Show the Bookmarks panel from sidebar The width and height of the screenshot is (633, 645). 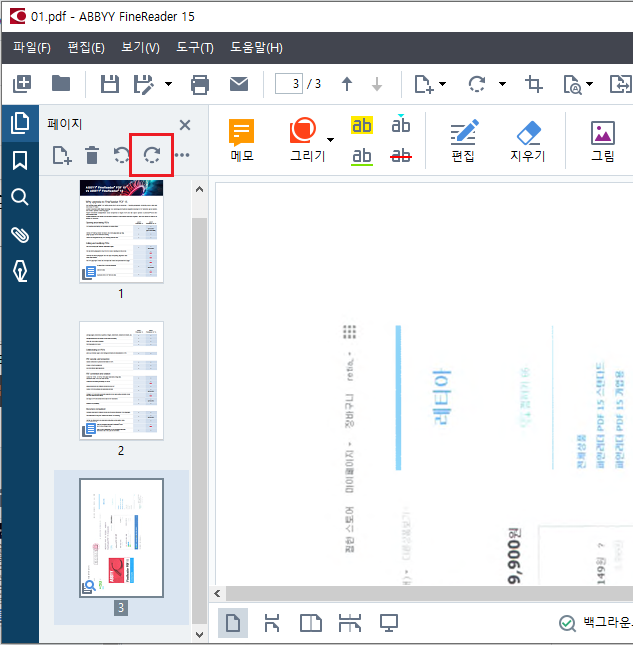tap(20, 160)
